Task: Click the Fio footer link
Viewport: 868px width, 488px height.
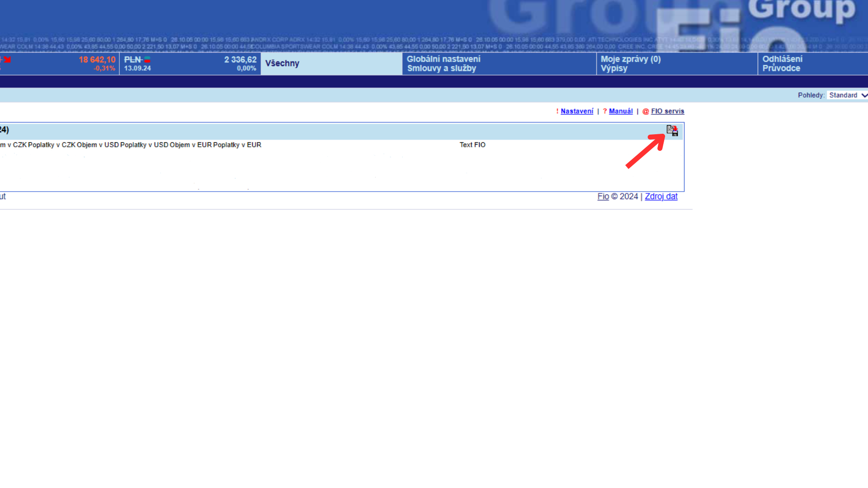Action: point(603,197)
